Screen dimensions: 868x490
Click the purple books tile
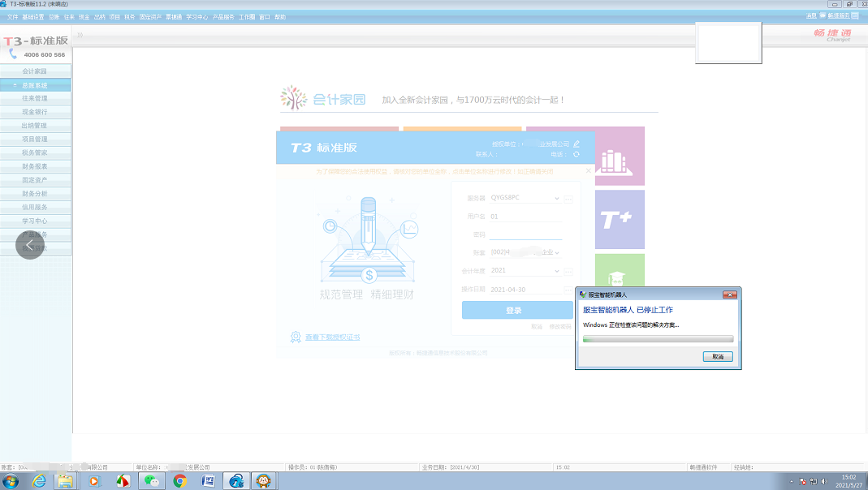[620, 156]
